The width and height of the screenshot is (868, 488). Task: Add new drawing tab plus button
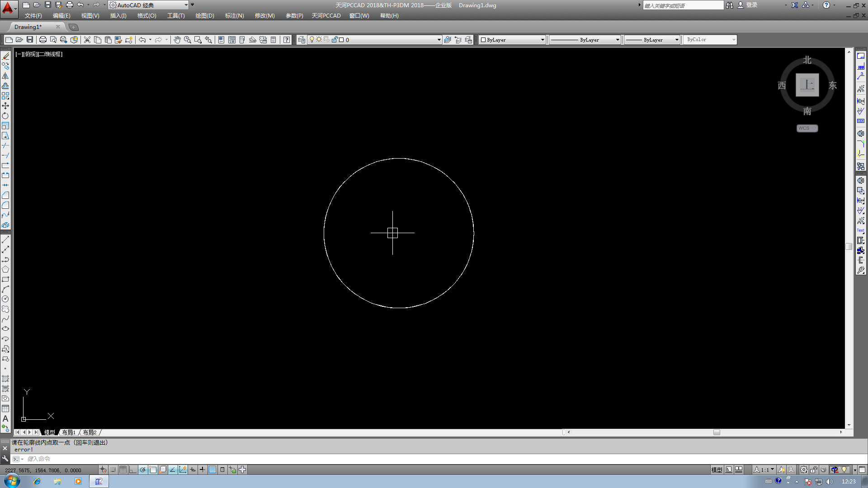click(73, 27)
